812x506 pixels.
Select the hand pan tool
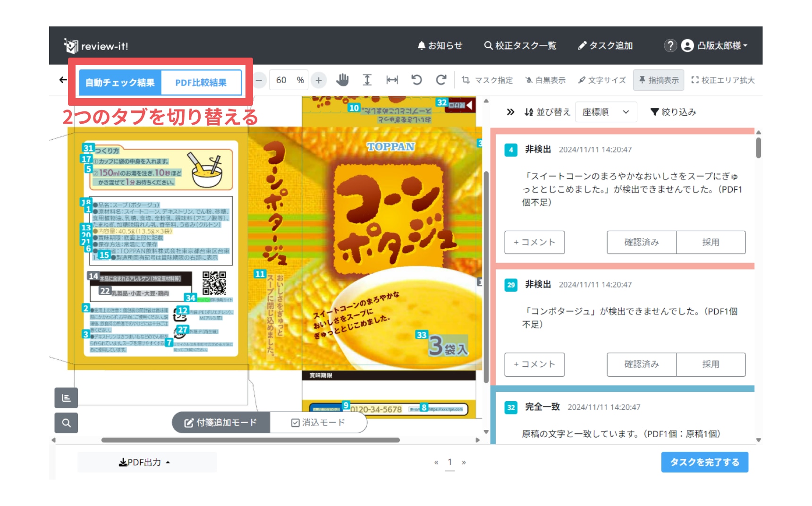point(342,80)
